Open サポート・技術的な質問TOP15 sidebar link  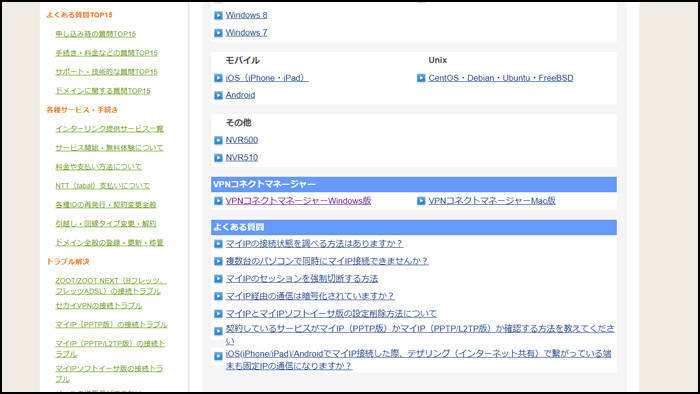(107, 72)
